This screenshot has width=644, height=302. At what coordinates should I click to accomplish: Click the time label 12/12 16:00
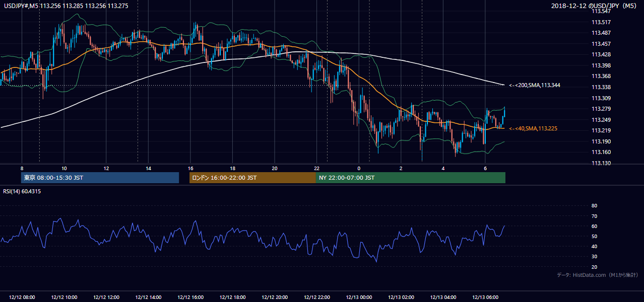190,297
